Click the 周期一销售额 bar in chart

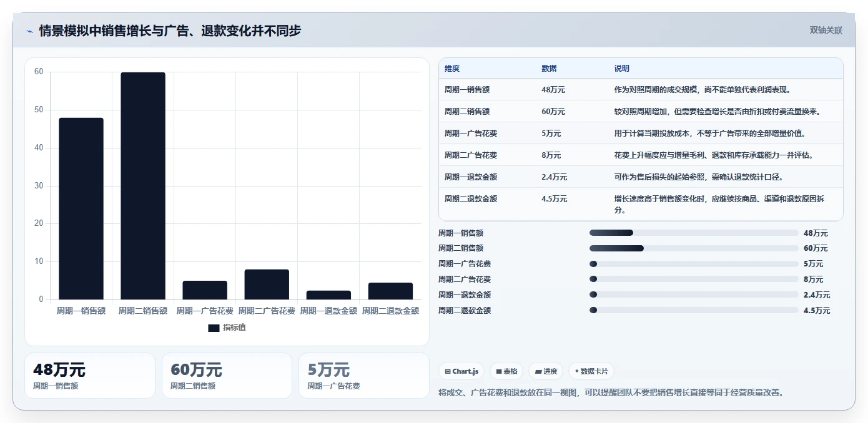click(81, 208)
